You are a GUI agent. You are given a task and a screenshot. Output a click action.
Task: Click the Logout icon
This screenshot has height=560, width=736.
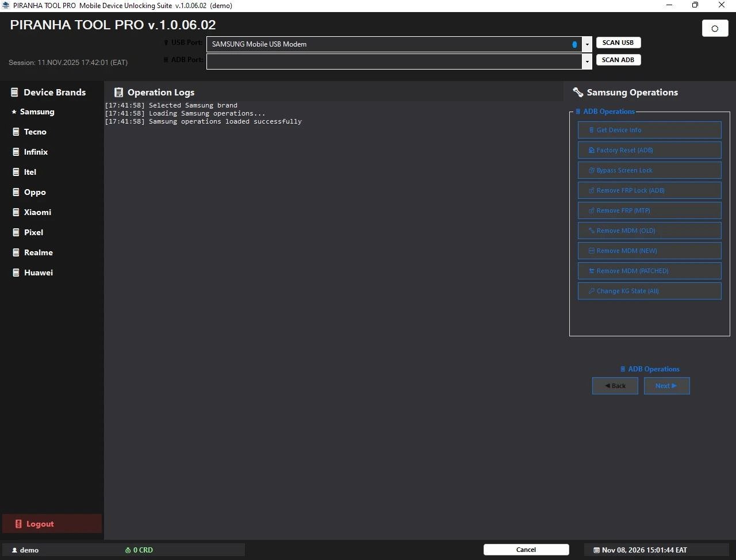[18, 524]
